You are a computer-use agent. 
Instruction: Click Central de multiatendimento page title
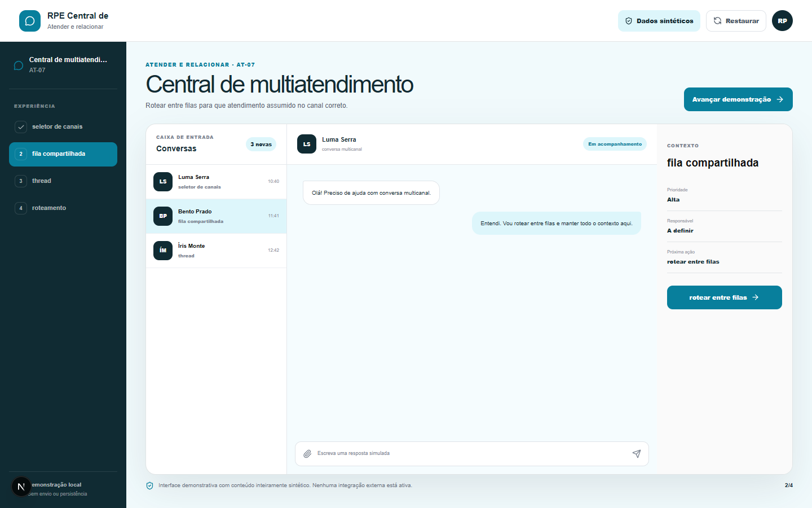(280, 85)
